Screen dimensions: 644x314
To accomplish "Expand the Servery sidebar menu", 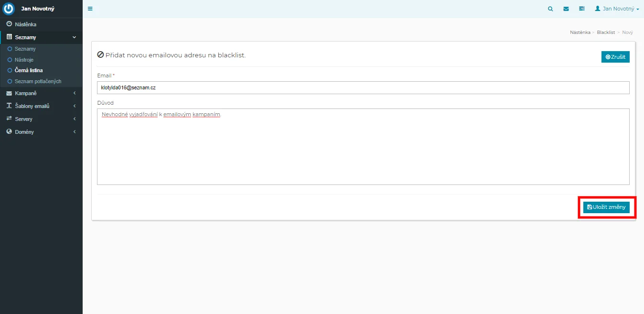I will click(x=41, y=119).
